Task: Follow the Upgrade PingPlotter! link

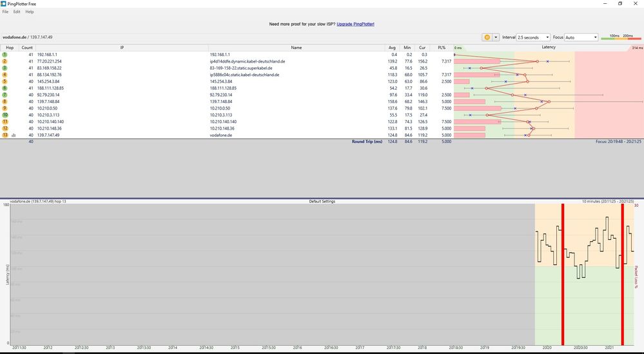Action: [x=355, y=25]
